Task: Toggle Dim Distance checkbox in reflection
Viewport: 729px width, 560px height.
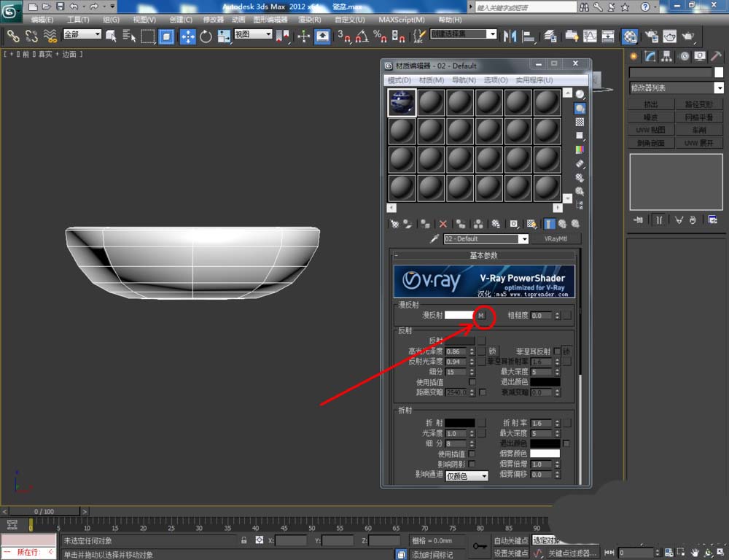Action: tap(483, 392)
